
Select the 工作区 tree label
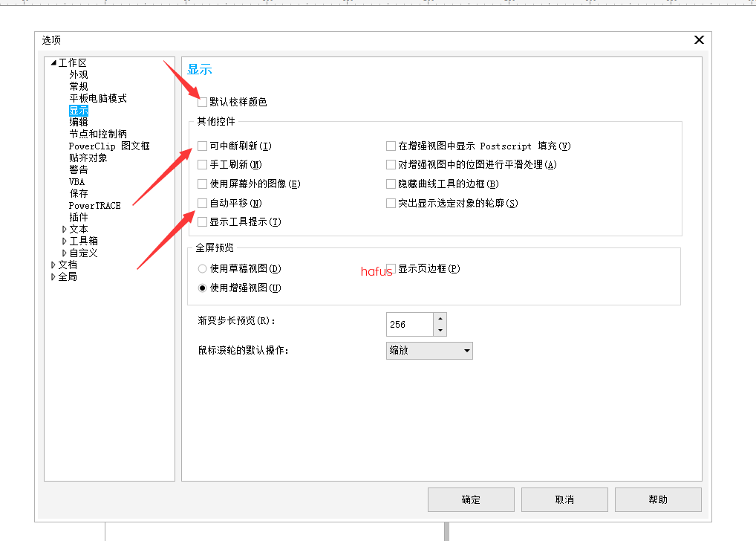[x=72, y=62]
